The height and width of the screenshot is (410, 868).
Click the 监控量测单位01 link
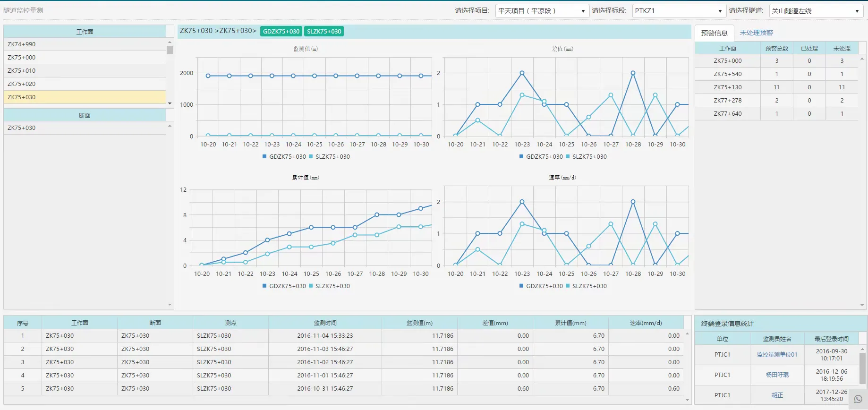(777, 355)
